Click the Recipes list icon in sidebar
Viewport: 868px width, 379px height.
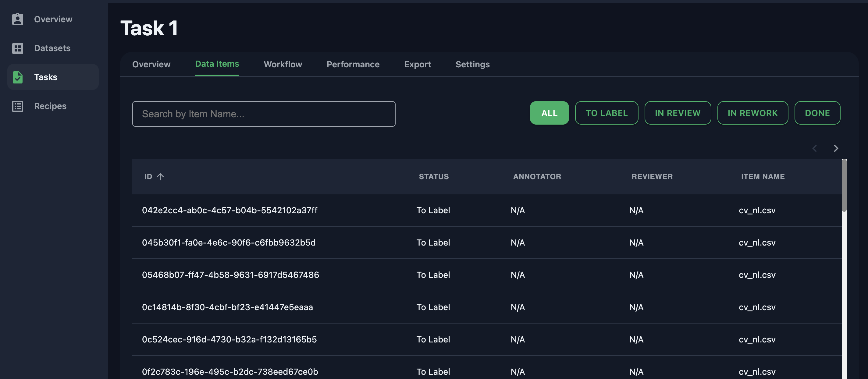pos(17,106)
